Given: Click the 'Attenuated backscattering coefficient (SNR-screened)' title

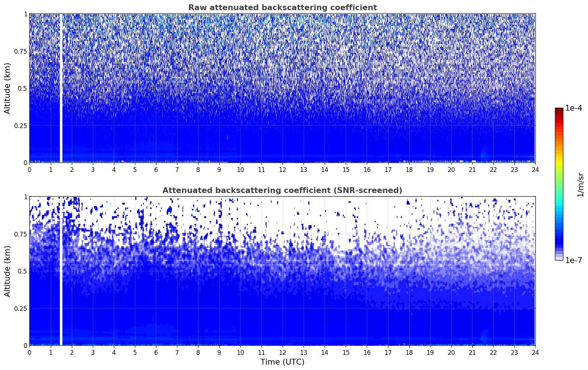Looking at the screenshot, I should pos(282,190).
